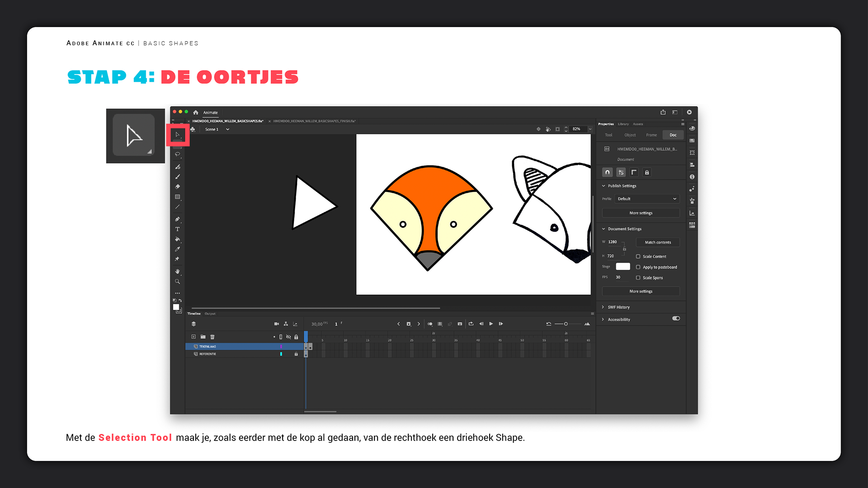Click the Match contents button
This screenshot has height=488, width=868.
[x=658, y=243]
